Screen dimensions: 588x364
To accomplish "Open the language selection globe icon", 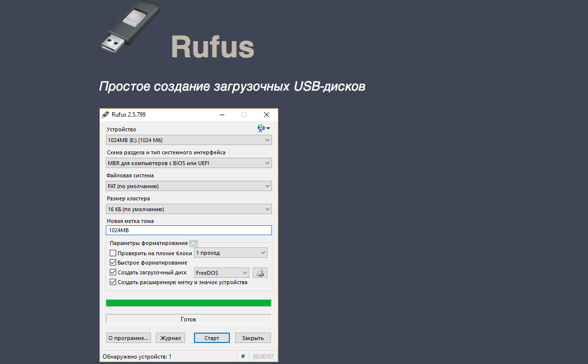I will [x=261, y=128].
